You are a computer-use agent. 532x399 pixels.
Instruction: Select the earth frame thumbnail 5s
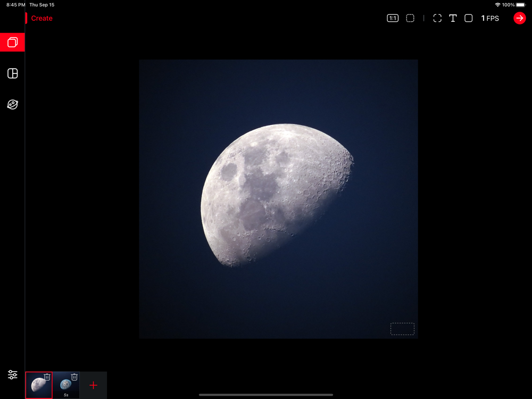[x=66, y=386]
